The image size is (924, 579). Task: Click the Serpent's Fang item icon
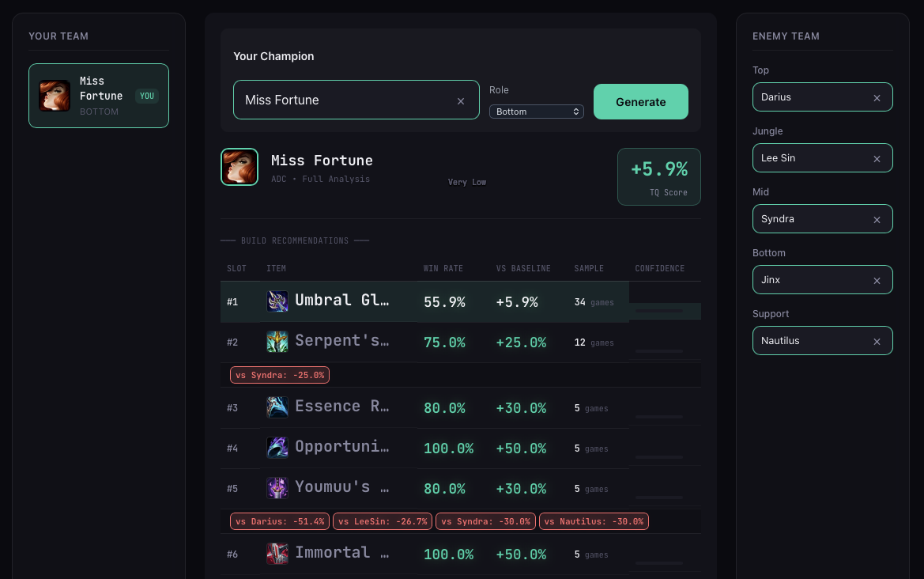pyautogui.click(x=277, y=342)
